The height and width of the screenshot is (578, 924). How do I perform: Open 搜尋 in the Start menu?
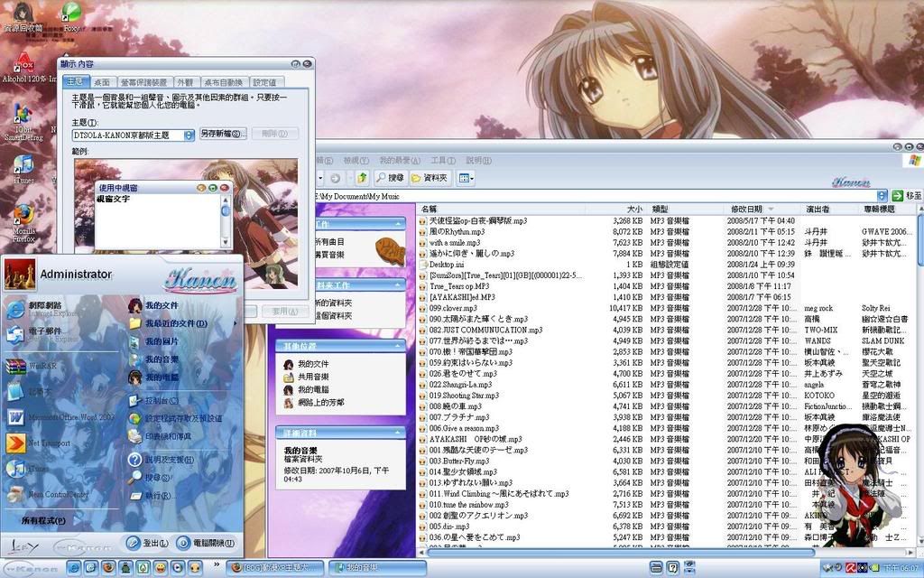(x=149, y=478)
